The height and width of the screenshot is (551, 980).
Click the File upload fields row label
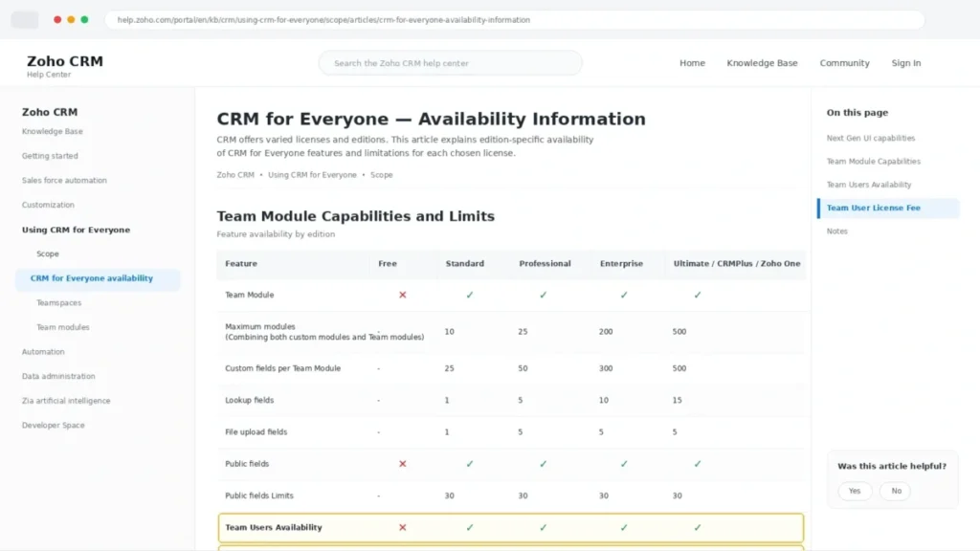point(256,431)
